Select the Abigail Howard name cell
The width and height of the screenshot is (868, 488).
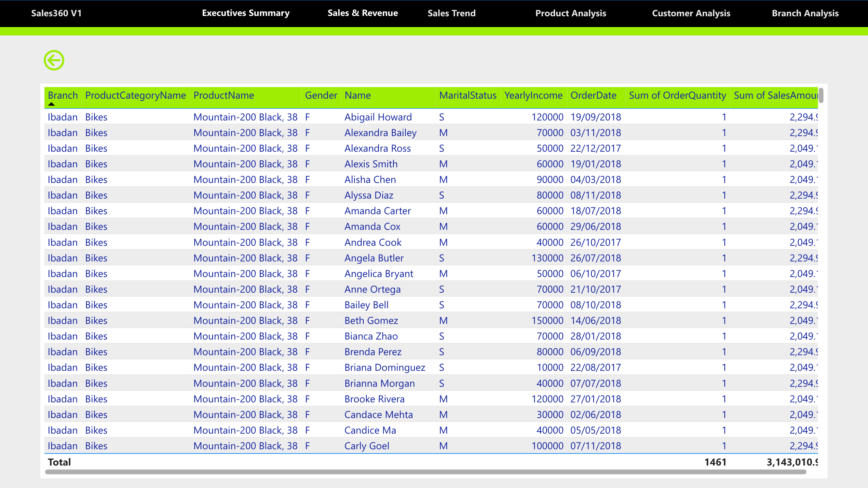(378, 117)
